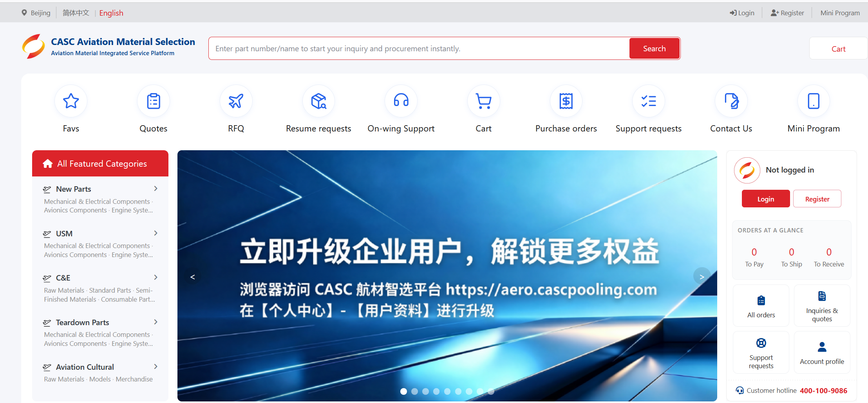The width and height of the screenshot is (868, 403).
Task: Open Login in the top bar
Action: (742, 13)
